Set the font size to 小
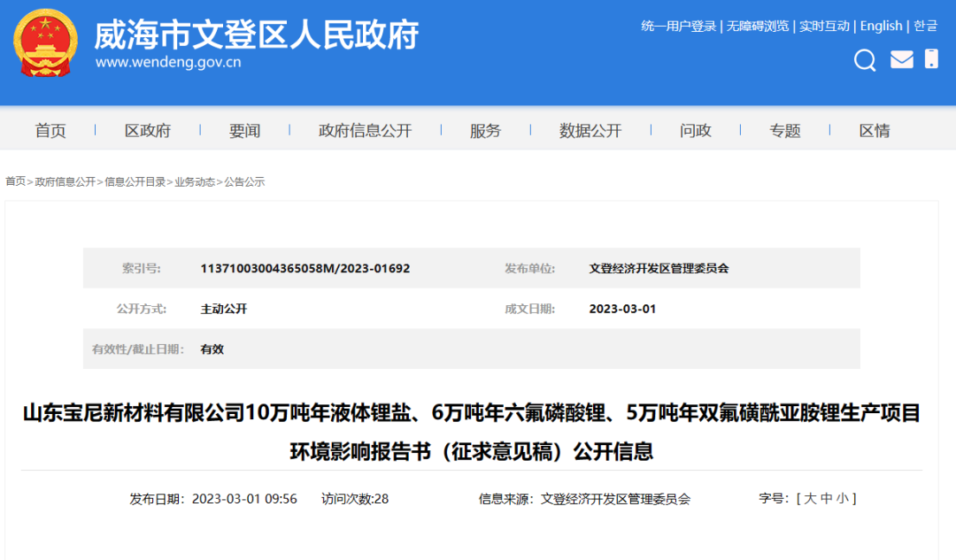 click(843, 498)
